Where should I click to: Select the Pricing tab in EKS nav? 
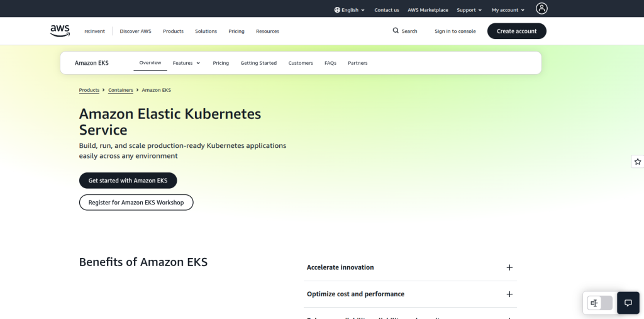pos(221,63)
